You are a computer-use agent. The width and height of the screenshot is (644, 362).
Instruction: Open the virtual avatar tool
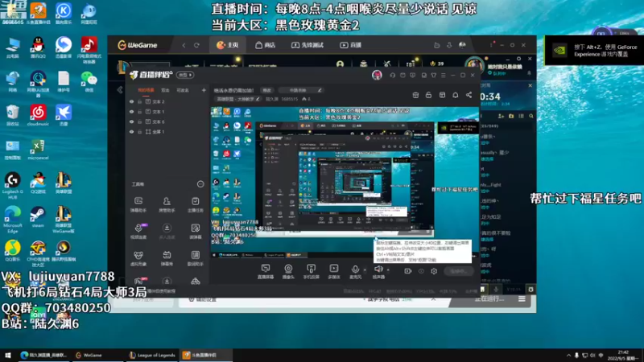tap(138, 258)
